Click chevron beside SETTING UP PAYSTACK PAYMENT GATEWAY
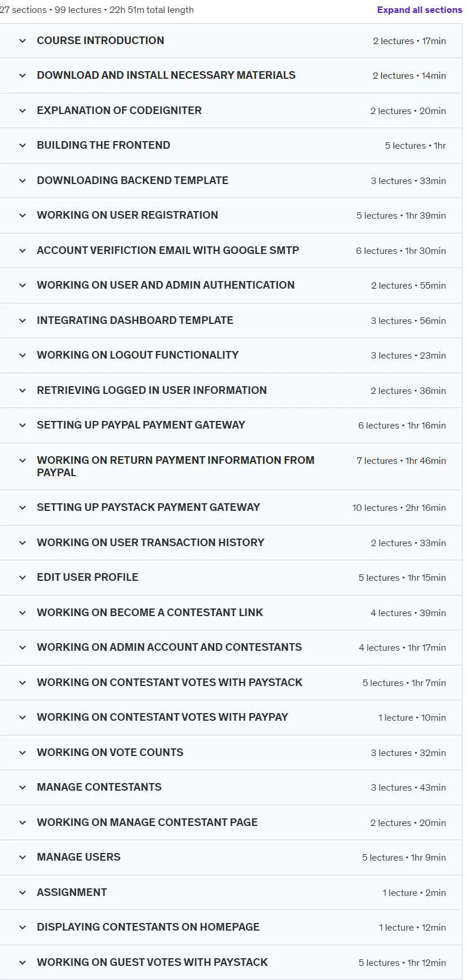The height and width of the screenshot is (980, 466). [22, 508]
